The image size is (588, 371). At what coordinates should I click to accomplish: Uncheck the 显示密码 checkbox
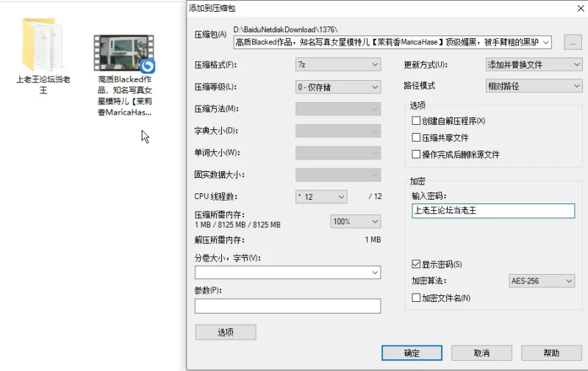pyautogui.click(x=417, y=264)
